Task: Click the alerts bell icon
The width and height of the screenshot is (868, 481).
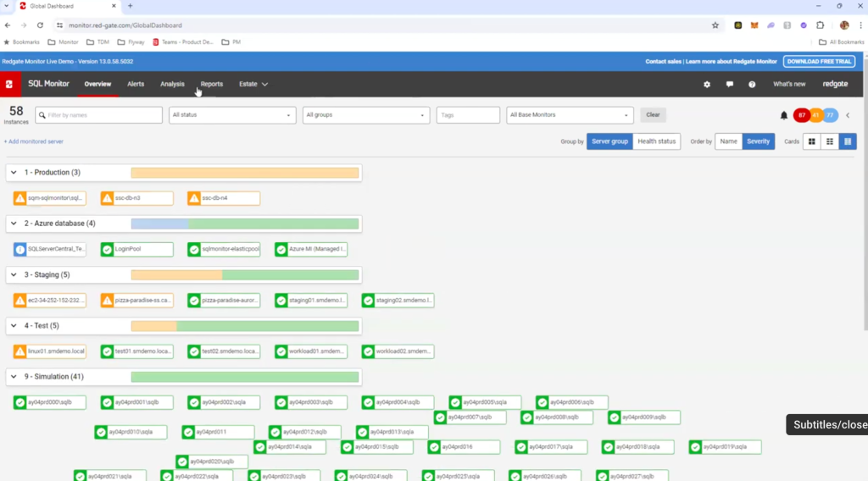Action: [783, 115]
